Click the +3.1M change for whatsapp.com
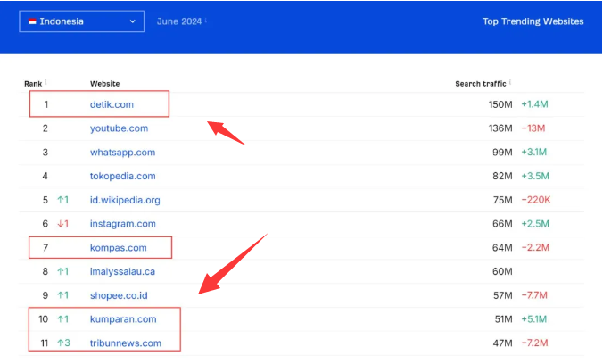Viewport: 603px width, 364px height. [x=533, y=152]
